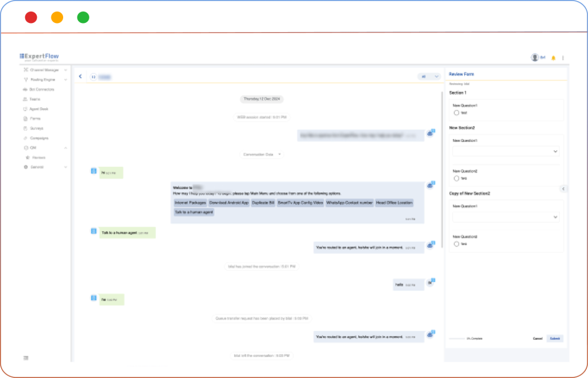Open the Agent Desk menu item
This screenshot has width=588, height=378.
[38, 109]
